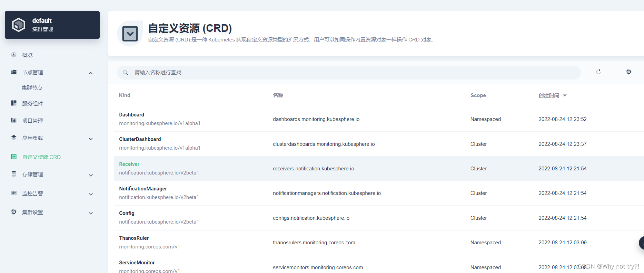Image resolution: width=644 pixels, height=273 pixels.
Task: Expand the 监控告警 menu chevron
Action: point(91,194)
